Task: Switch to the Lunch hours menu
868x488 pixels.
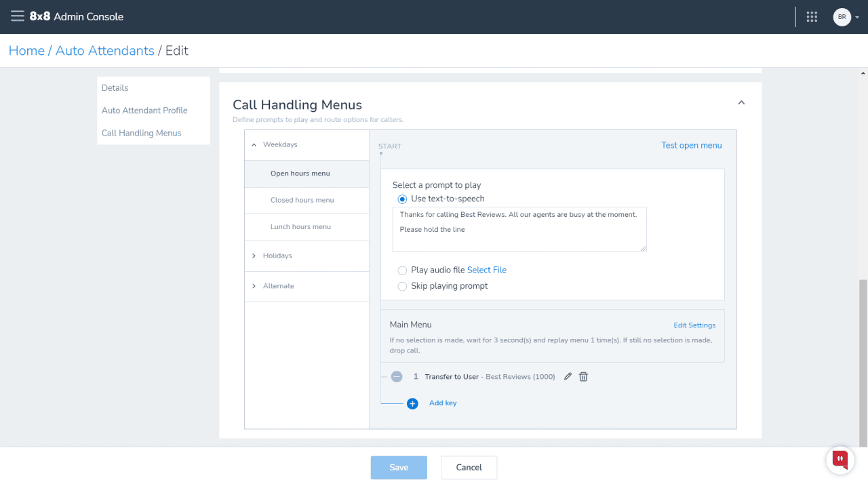Action: [300, 227]
